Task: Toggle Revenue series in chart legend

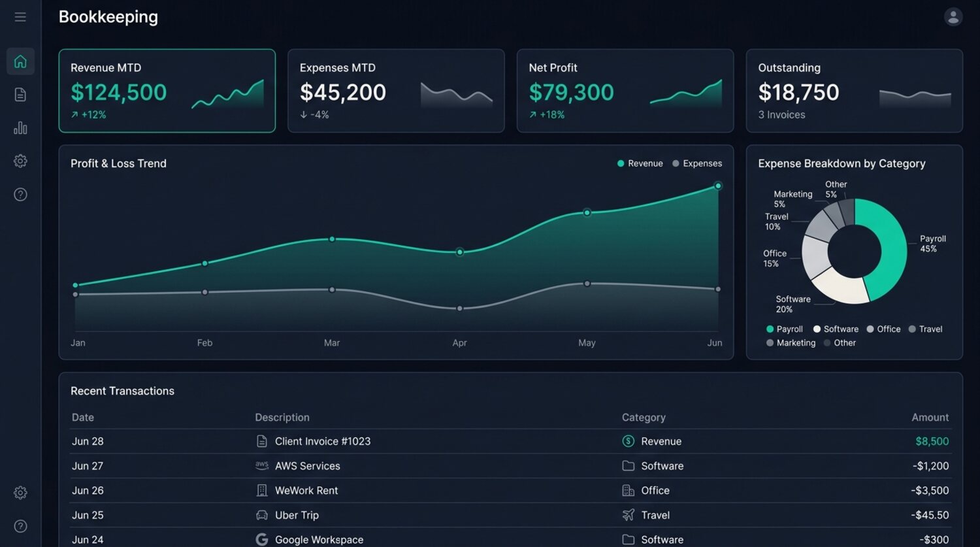Action: pos(640,163)
